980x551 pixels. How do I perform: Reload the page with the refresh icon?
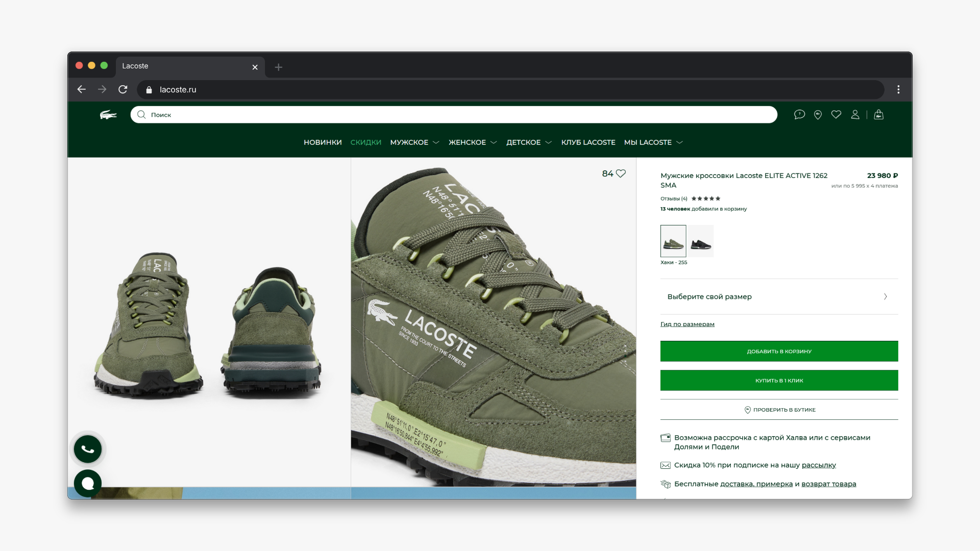tap(123, 89)
